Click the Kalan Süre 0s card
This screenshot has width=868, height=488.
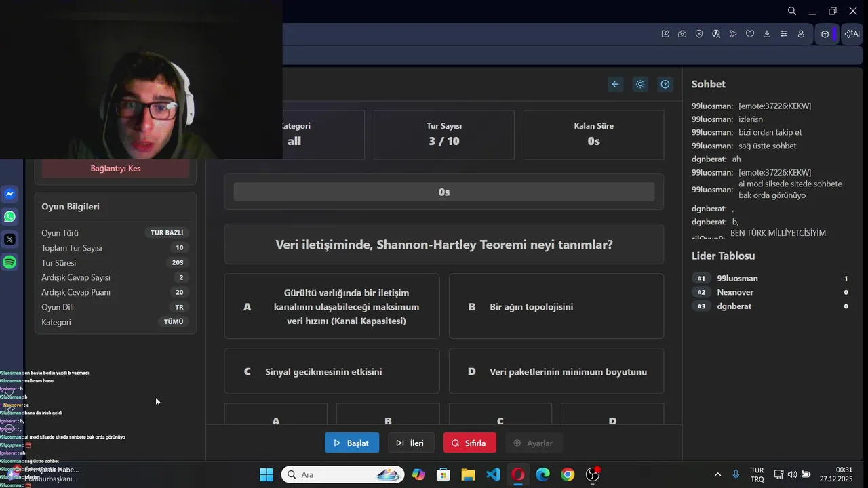593,135
